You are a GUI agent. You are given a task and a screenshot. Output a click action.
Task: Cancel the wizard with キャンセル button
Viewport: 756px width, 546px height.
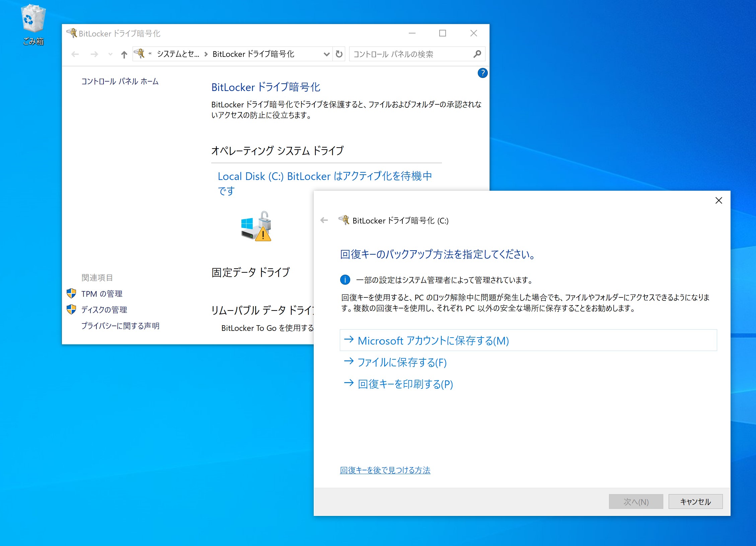click(695, 501)
